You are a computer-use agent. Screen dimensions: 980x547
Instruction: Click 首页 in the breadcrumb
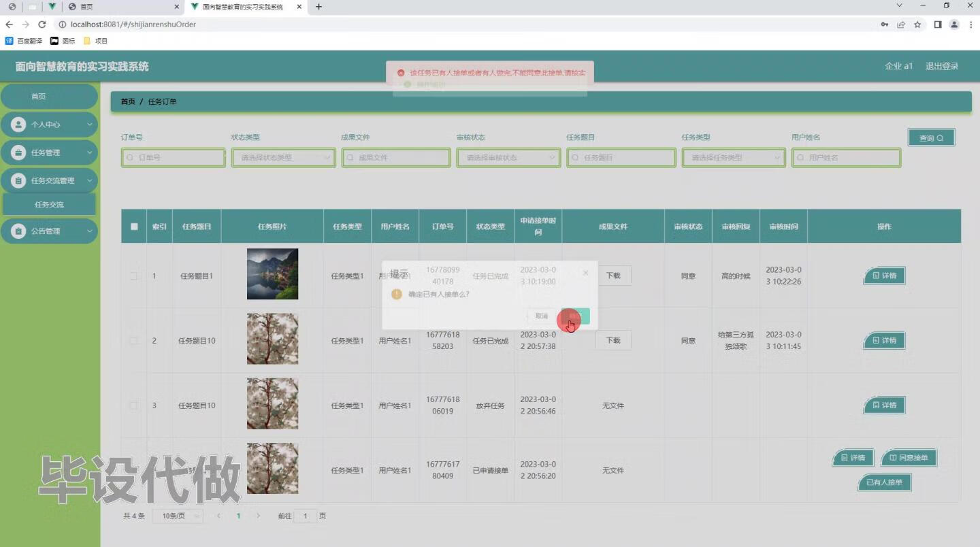pos(128,101)
